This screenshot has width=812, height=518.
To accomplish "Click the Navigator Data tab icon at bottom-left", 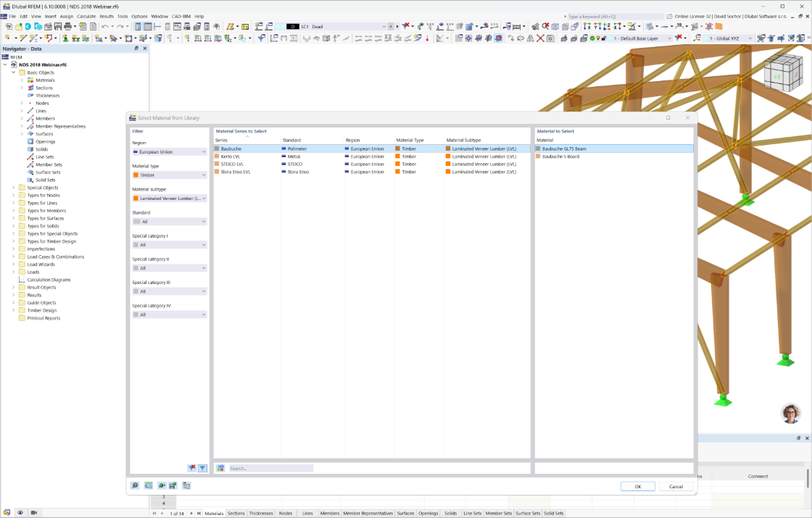I will 7,512.
